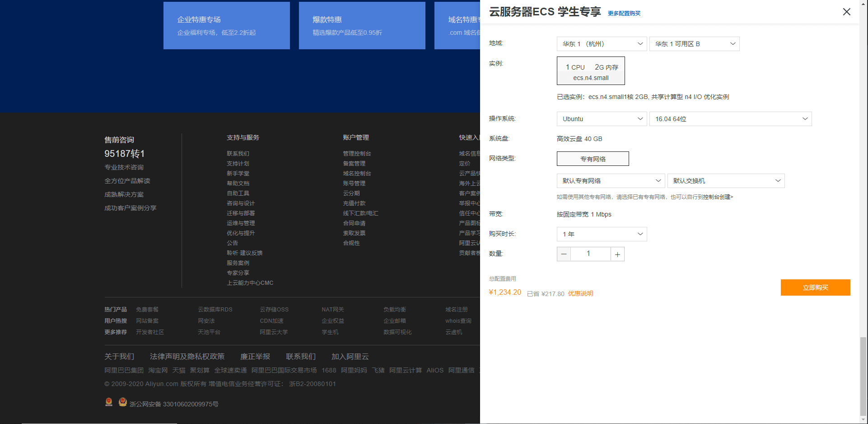Focus the quantity input field
868x424 pixels.
(591, 254)
